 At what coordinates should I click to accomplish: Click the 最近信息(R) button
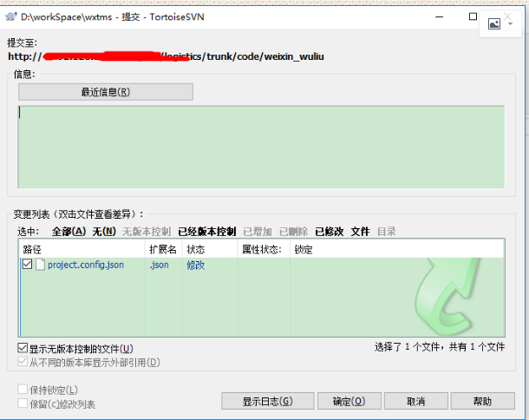point(106,92)
